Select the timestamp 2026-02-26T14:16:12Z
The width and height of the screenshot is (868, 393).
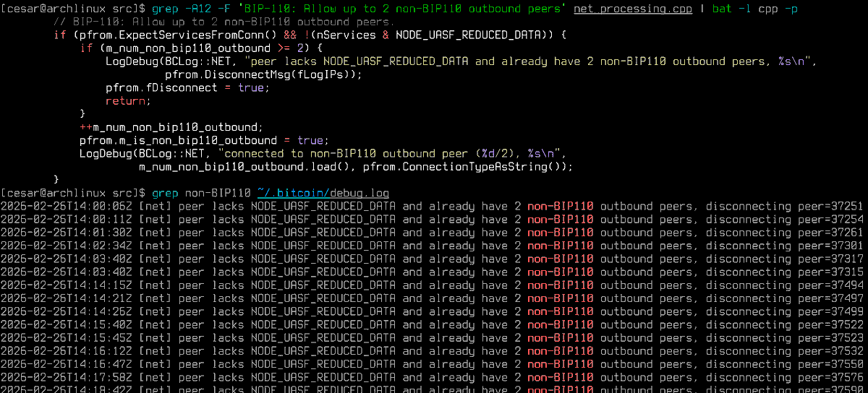click(x=66, y=350)
